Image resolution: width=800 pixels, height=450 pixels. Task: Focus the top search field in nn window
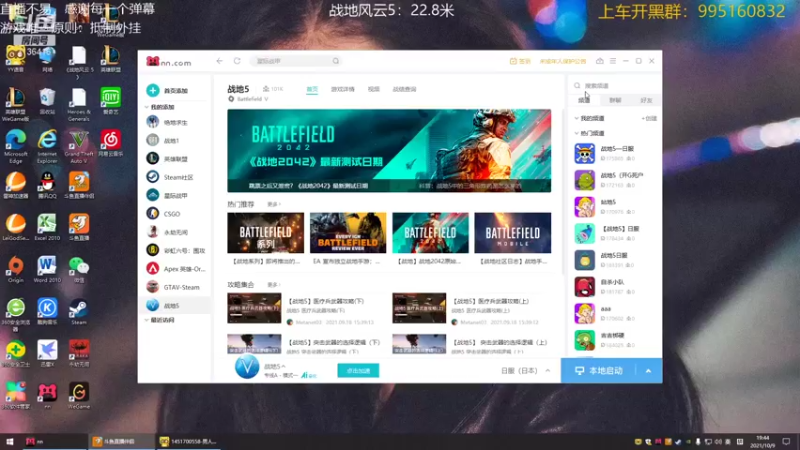(x=296, y=61)
